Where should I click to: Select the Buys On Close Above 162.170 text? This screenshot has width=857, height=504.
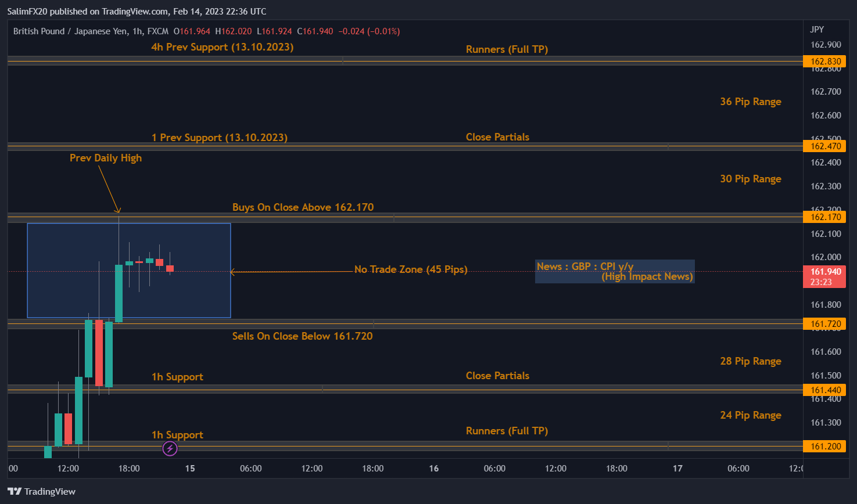tap(303, 207)
